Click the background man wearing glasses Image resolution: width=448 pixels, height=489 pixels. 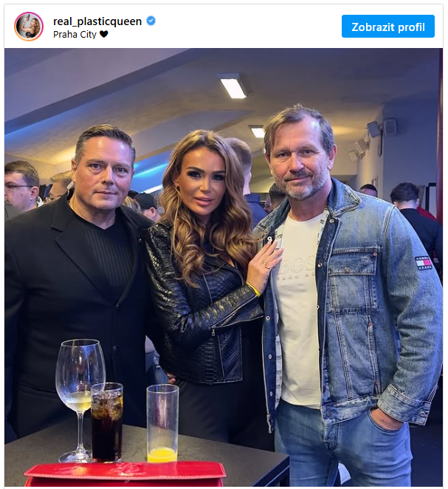(20, 187)
